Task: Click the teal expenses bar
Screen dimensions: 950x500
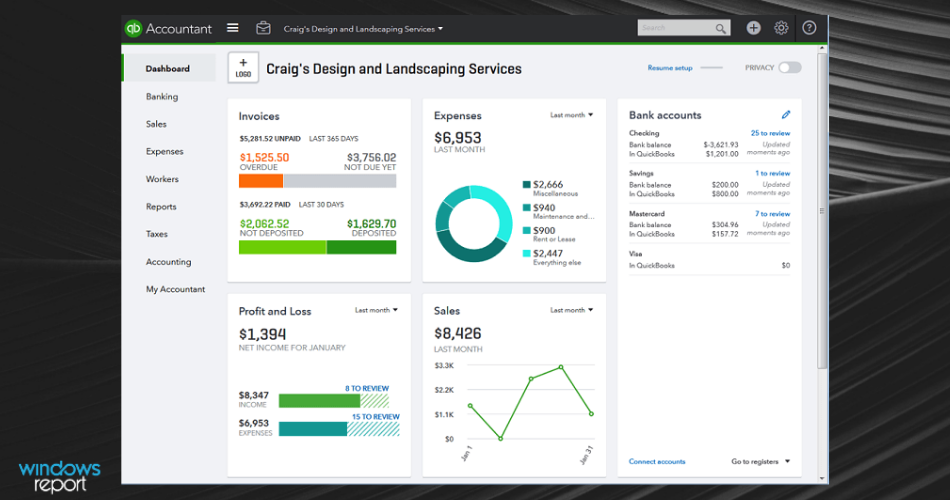Action: (x=313, y=429)
